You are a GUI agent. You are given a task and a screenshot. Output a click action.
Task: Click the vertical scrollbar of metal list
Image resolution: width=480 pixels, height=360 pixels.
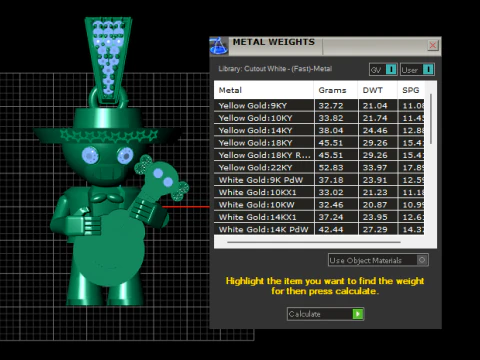[431, 119]
